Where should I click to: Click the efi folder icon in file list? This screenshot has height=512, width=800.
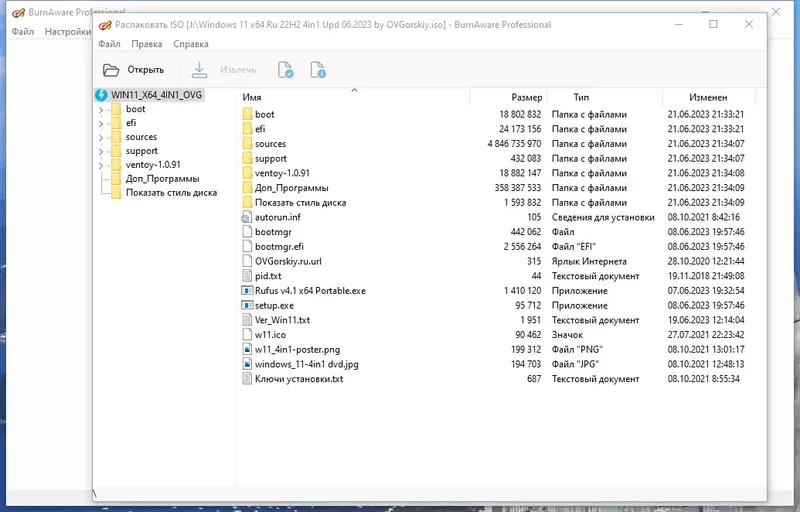247,129
